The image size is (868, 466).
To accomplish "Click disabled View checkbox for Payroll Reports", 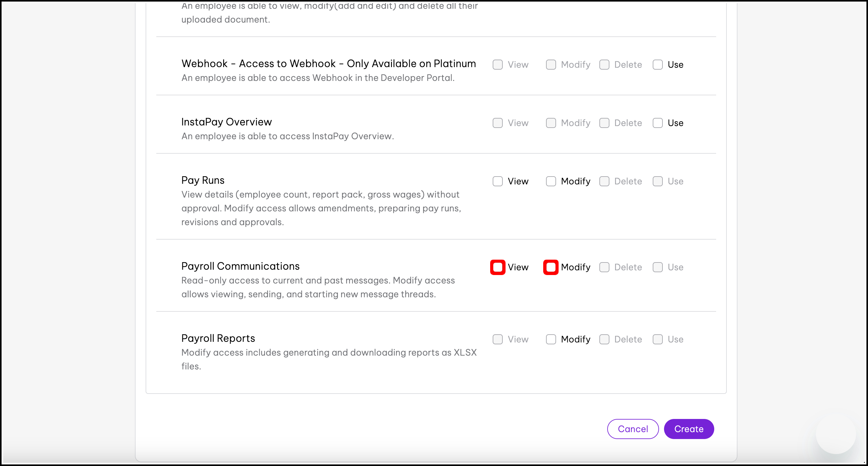I will (497, 339).
